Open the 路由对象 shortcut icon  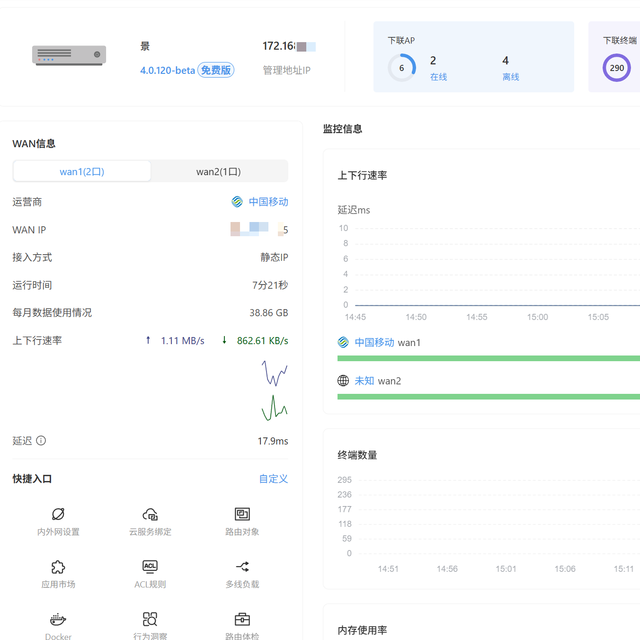click(242, 514)
